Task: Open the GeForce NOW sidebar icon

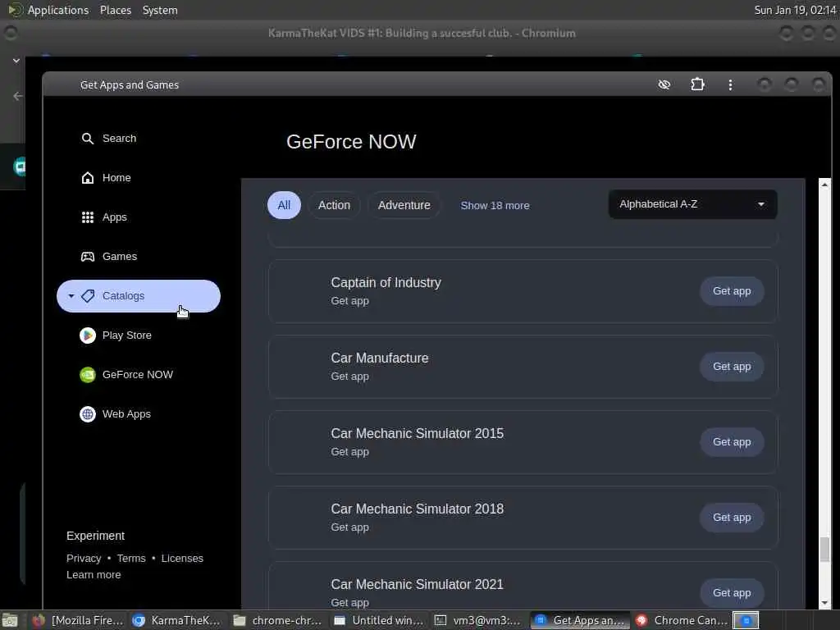Action: [87, 374]
